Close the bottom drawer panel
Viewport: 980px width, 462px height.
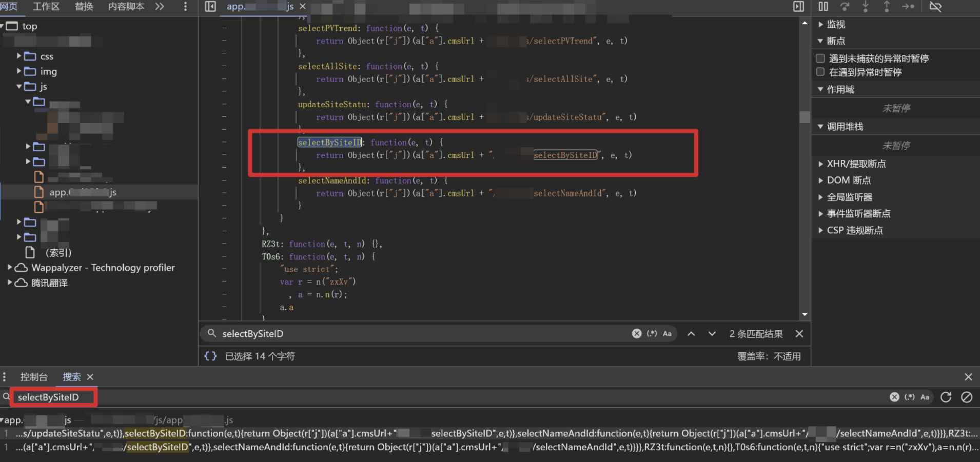pyautogui.click(x=968, y=377)
